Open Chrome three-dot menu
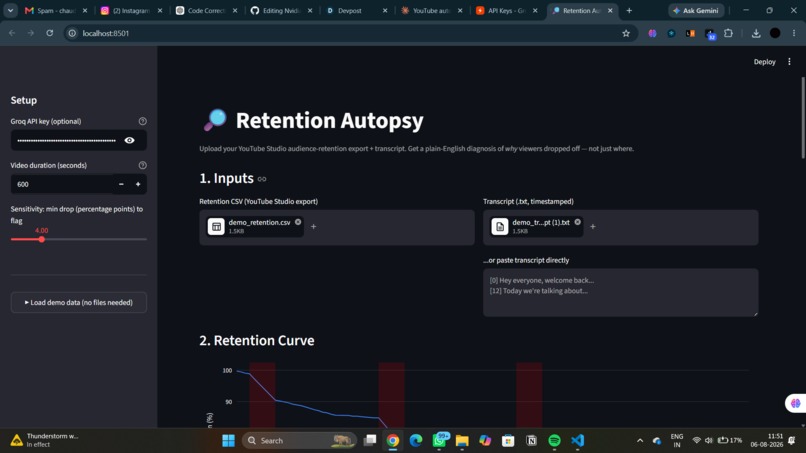This screenshot has width=806, height=453. click(794, 33)
